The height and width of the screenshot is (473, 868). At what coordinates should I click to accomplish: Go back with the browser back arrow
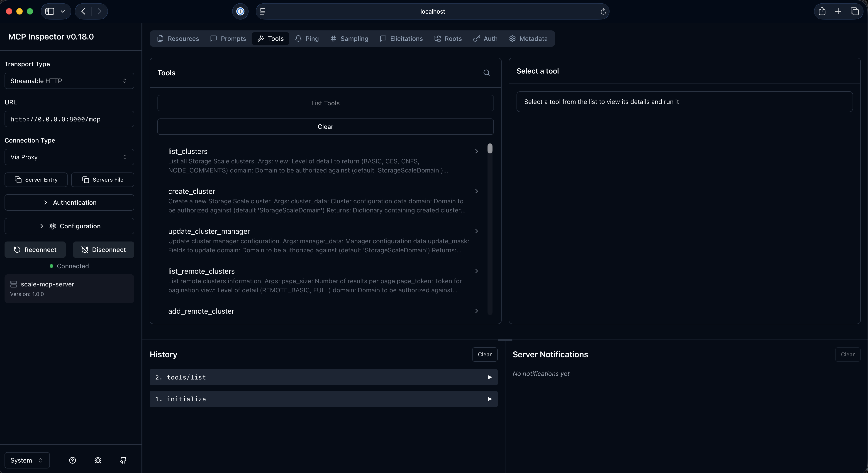tap(83, 12)
